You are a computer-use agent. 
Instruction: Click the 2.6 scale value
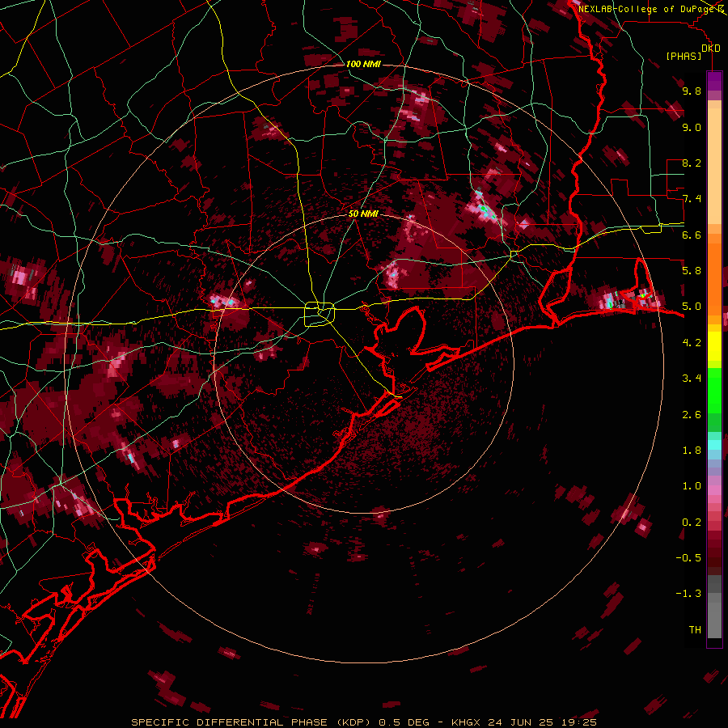pos(692,415)
